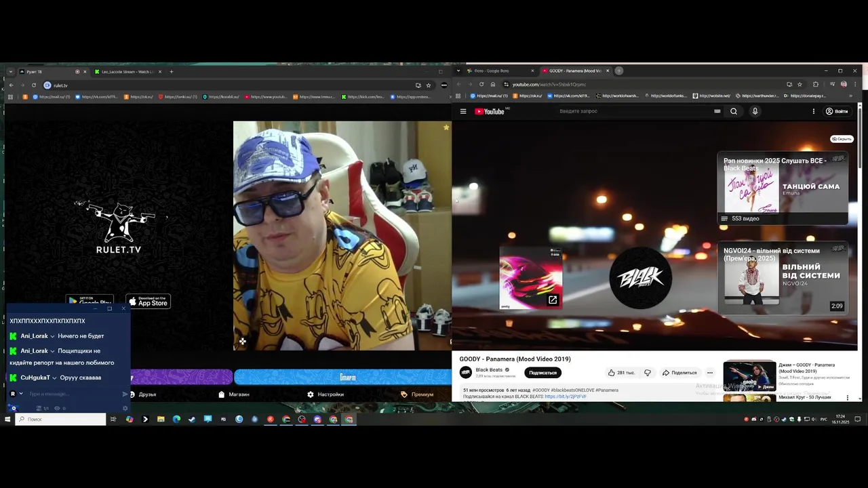Screen dimensions: 868x488
Task: Reload the rulet.tv page
Action: coord(34,85)
